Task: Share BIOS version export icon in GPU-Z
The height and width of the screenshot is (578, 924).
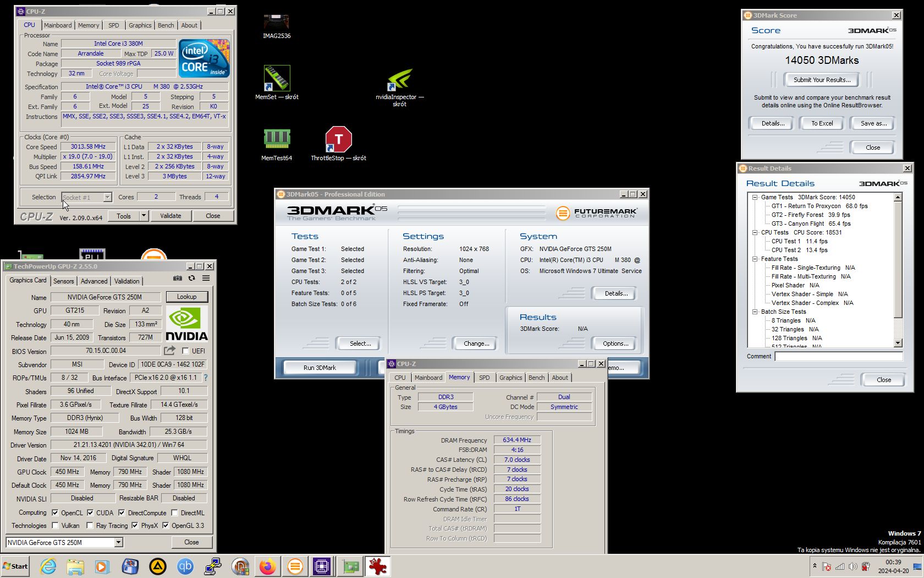Action: 169,351
